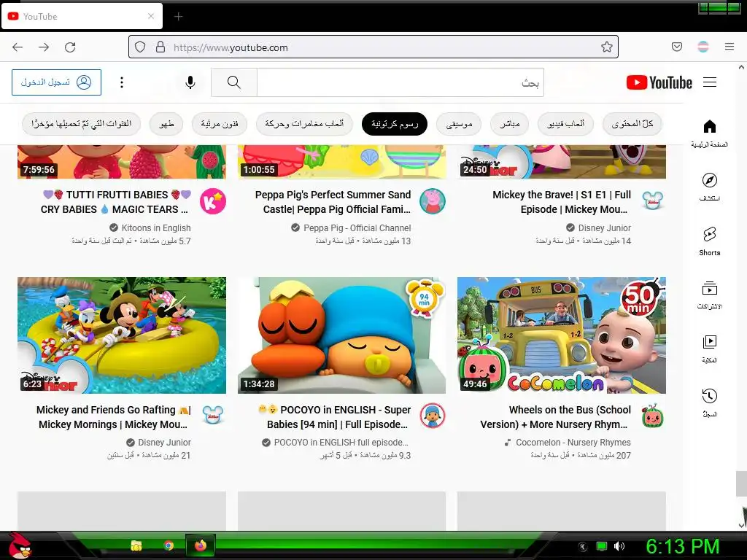Open POCOYO Super Babies video thumbnail

tap(341, 335)
